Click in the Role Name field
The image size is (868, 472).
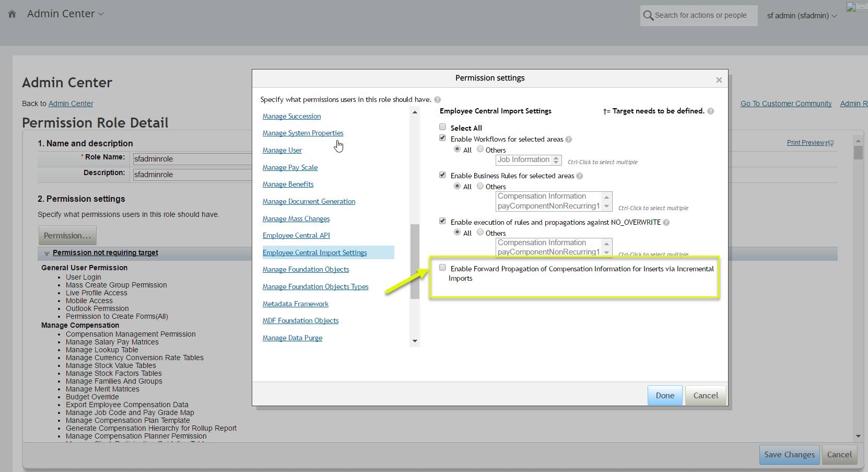click(x=192, y=159)
